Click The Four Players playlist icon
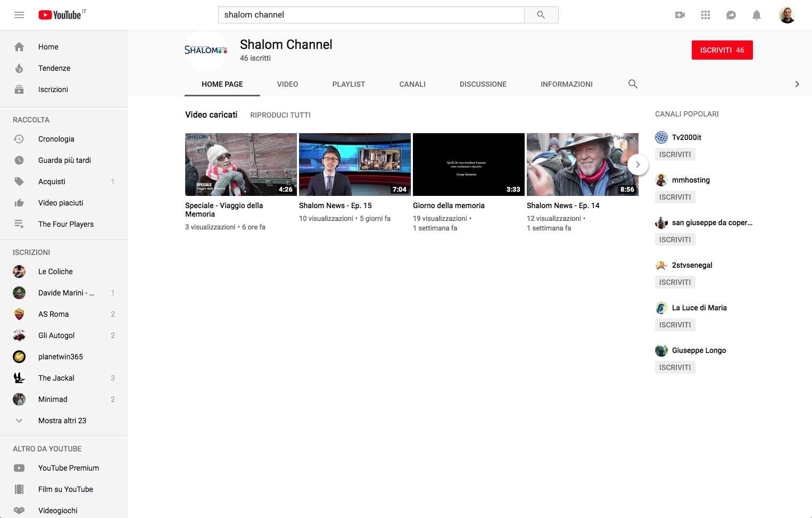Image resolution: width=812 pixels, height=518 pixels. pos(19,224)
